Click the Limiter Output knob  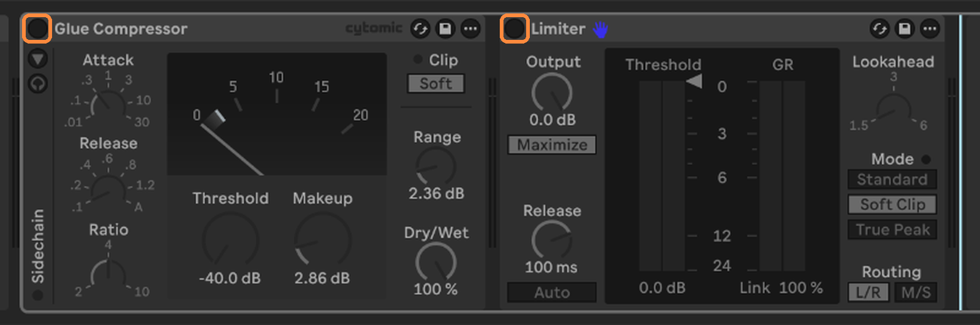click(x=552, y=93)
